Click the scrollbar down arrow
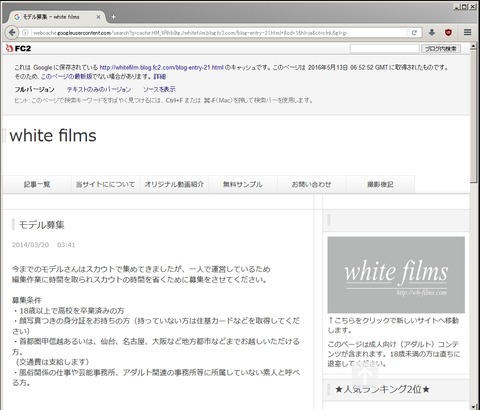 click(x=473, y=407)
